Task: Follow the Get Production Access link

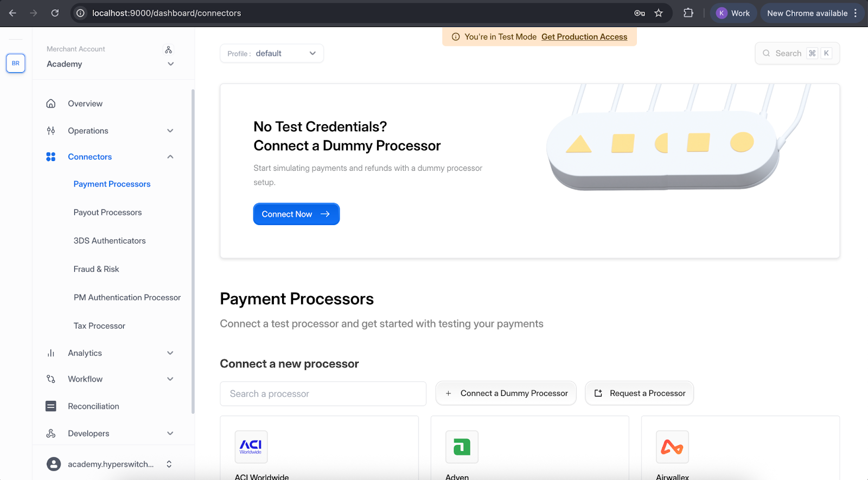Action: click(x=584, y=37)
